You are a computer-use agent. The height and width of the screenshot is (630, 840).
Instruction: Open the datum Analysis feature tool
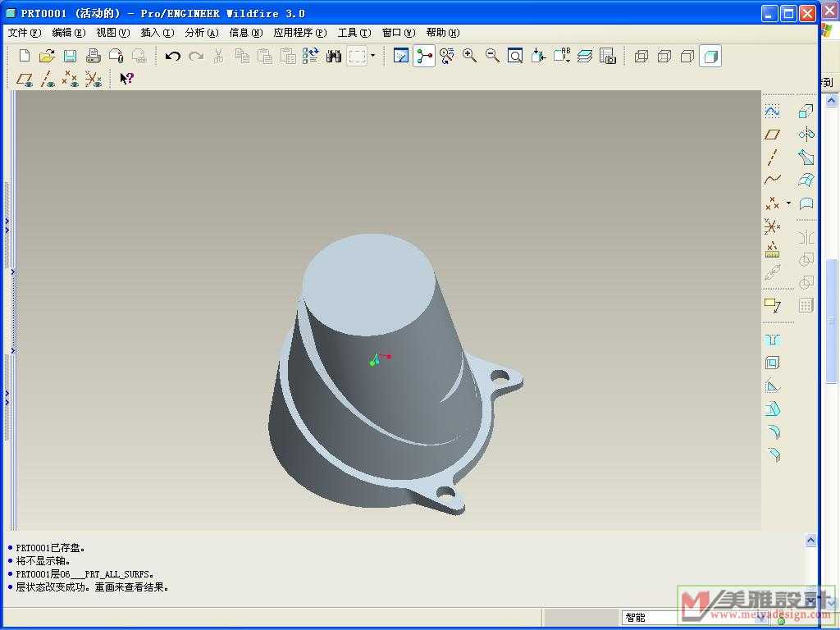point(772,249)
